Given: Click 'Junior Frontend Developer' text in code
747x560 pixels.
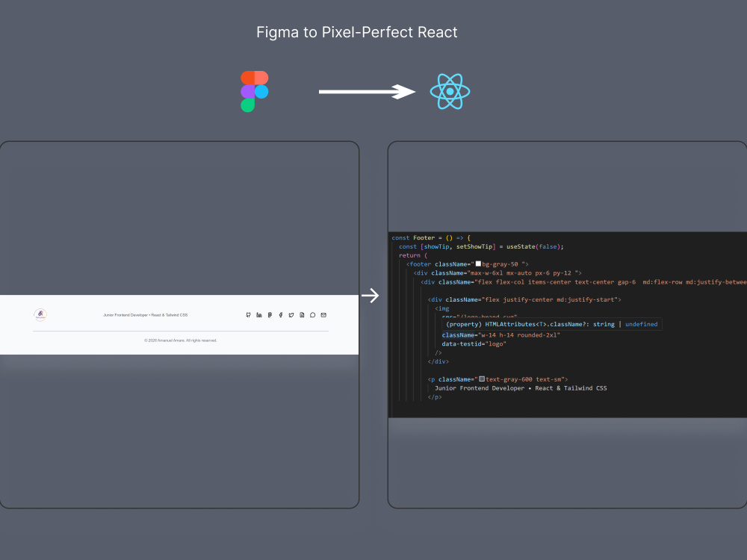Looking at the screenshot, I should (x=521, y=388).
